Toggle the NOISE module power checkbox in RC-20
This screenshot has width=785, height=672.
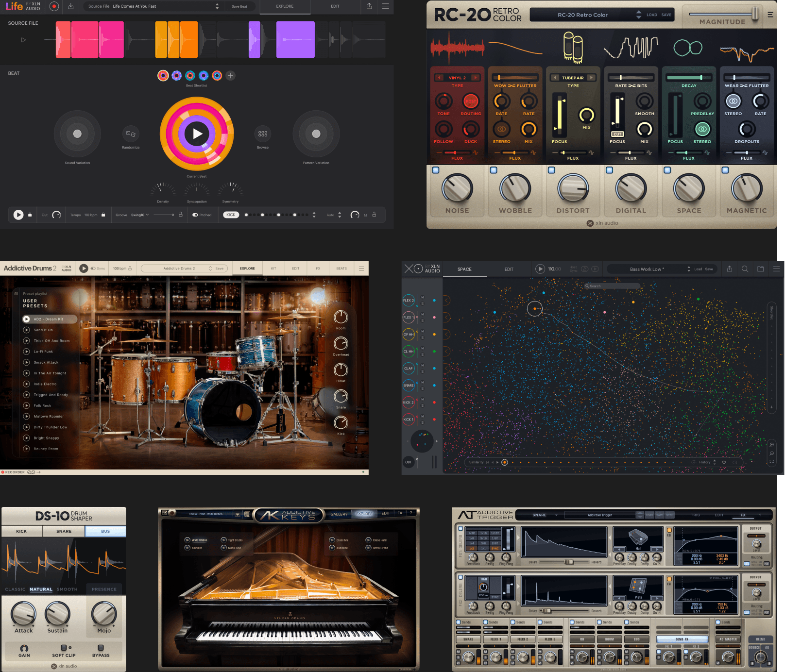point(436,170)
